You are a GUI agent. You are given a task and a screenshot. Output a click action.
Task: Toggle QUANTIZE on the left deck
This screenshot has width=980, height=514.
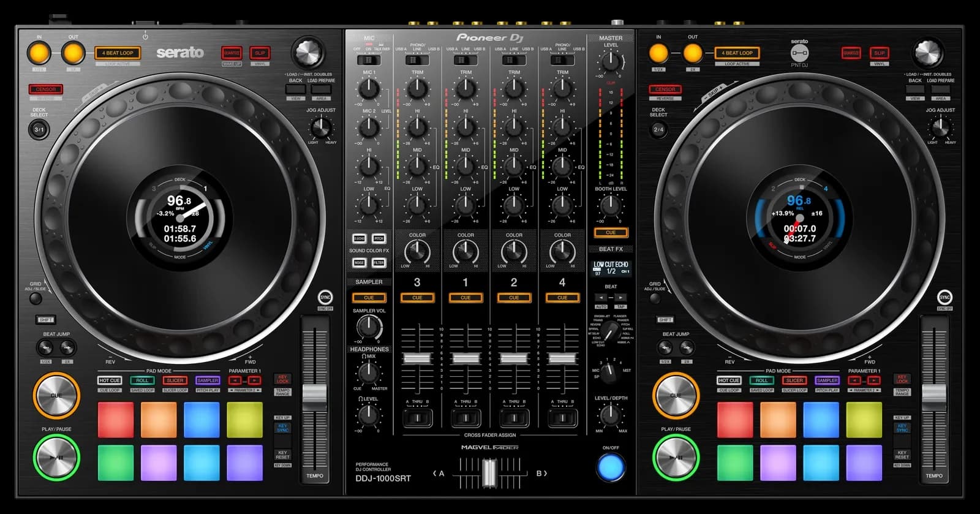pyautogui.click(x=232, y=53)
